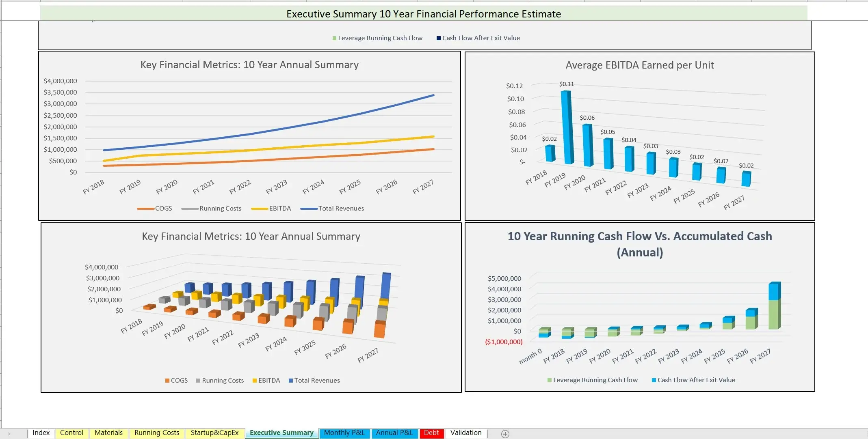Select the Average EBITDA Earned per Unit chart
This screenshot has height=439, width=868.
coord(639,136)
